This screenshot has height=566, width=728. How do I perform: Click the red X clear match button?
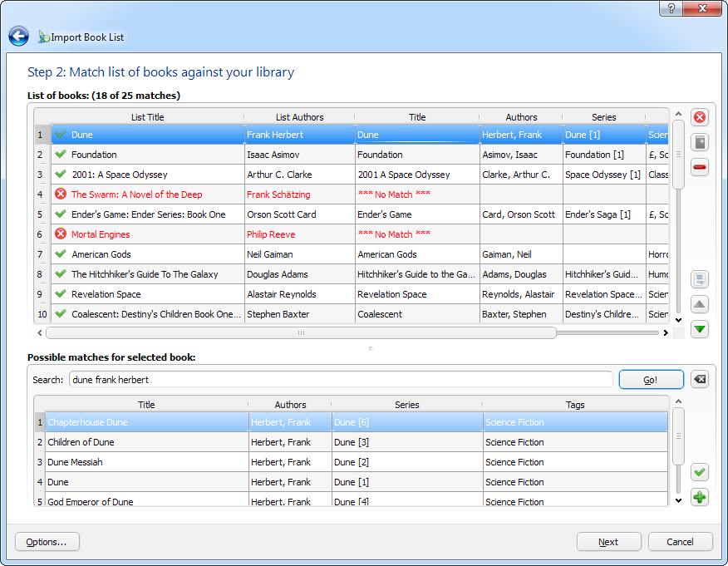(x=700, y=118)
